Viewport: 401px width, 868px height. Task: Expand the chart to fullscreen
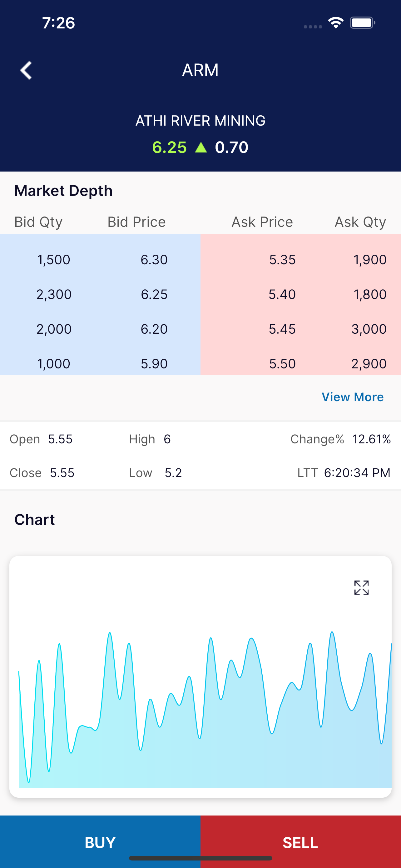[361, 588]
